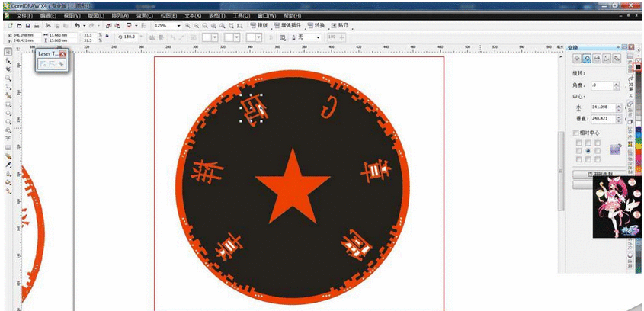Select the Table tool

point(8,147)
